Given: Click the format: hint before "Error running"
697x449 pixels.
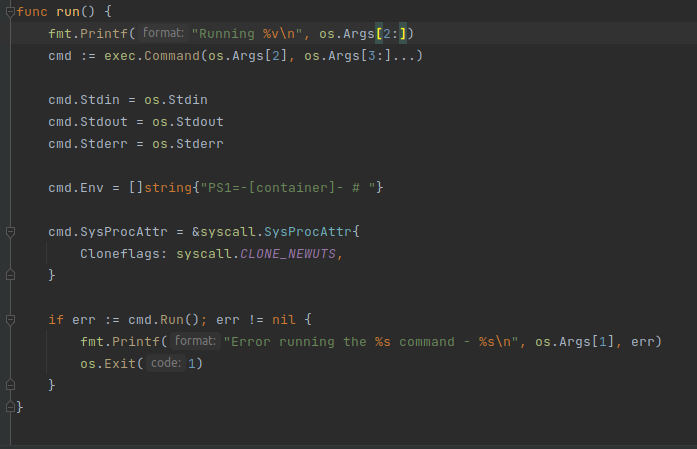Looking at the screenshot, I should [195, 341].
